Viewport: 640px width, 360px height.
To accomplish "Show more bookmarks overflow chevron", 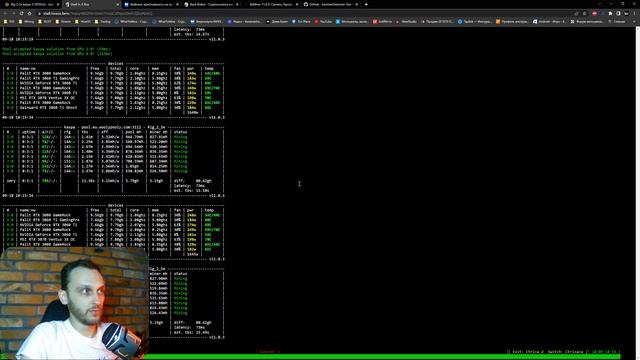I will pos(634,21).
